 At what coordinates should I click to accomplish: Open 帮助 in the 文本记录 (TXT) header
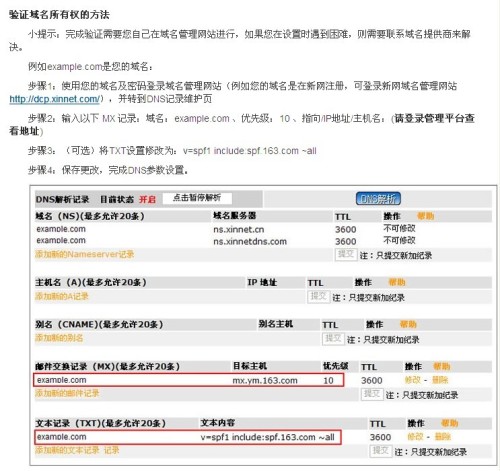(450, 423)
